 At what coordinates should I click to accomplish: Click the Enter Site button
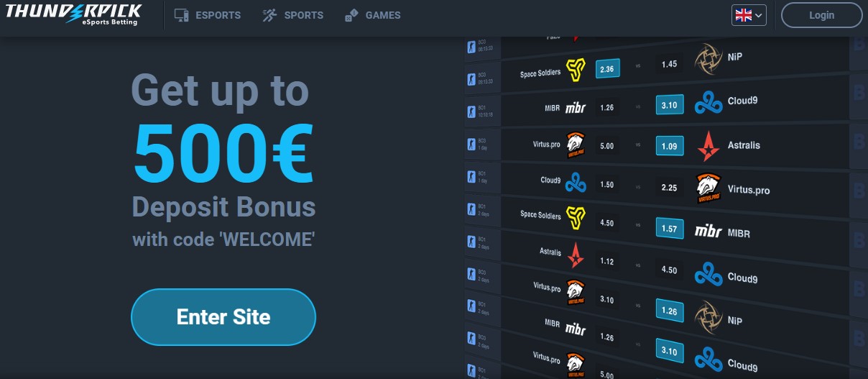pyautogui.click(x=223, y=317)
